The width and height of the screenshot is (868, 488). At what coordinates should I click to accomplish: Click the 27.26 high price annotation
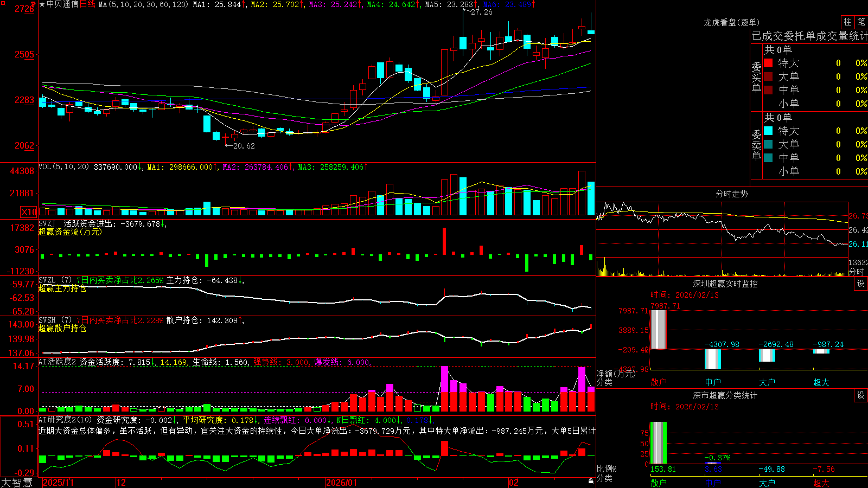click(482, 12)
